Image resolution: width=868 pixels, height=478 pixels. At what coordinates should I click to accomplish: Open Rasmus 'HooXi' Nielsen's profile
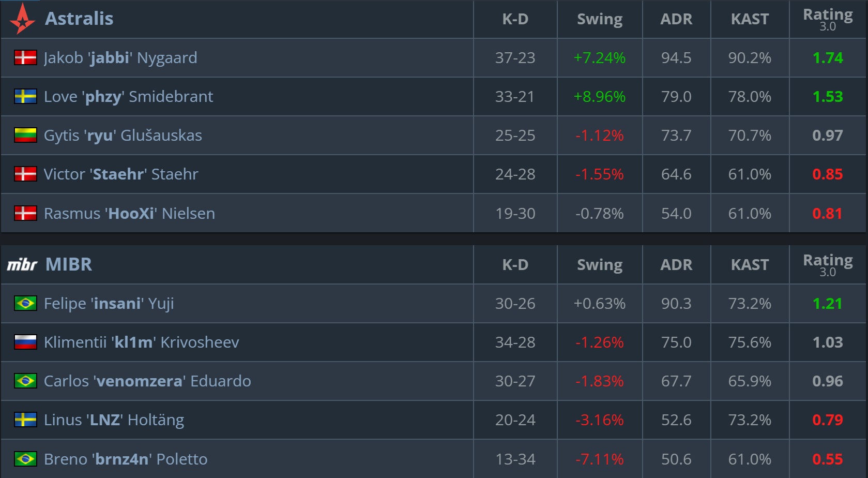click(129, 213)
